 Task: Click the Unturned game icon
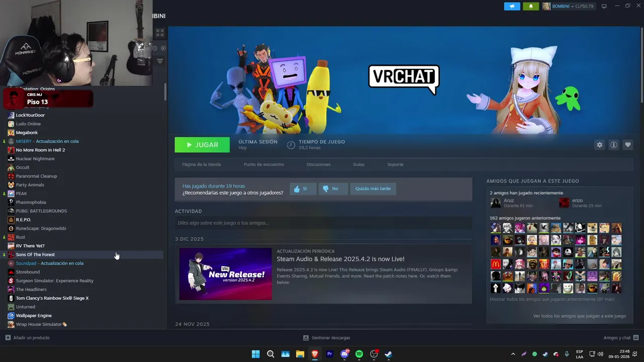point(11,307)
